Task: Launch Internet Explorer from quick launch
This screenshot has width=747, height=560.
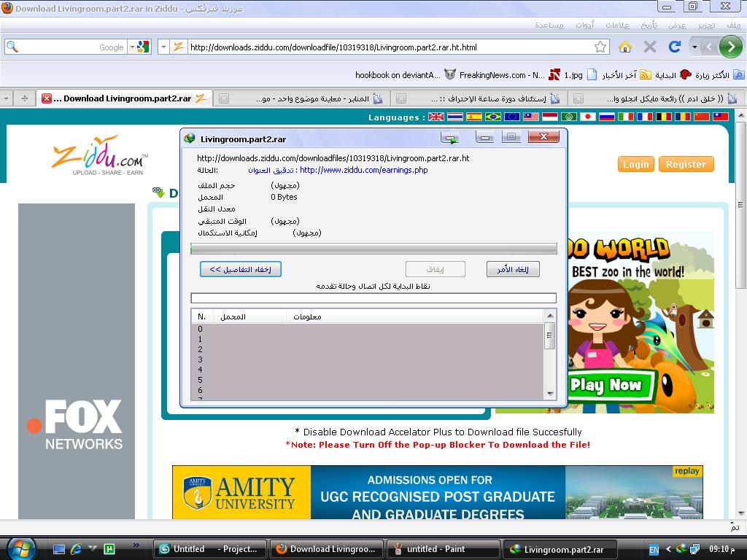Action: pos(76,549)
